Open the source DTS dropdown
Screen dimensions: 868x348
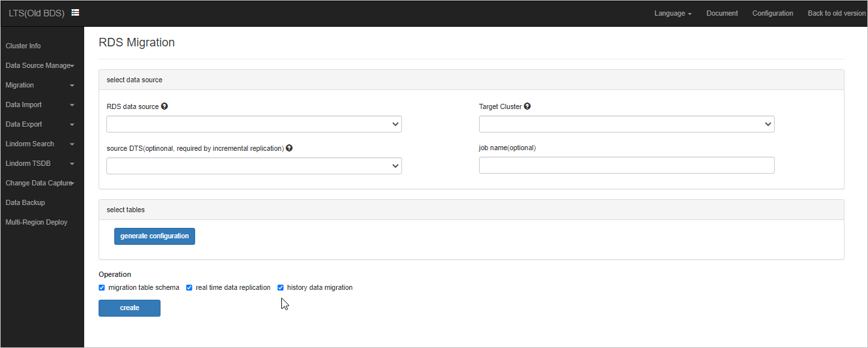click(254, 166)
